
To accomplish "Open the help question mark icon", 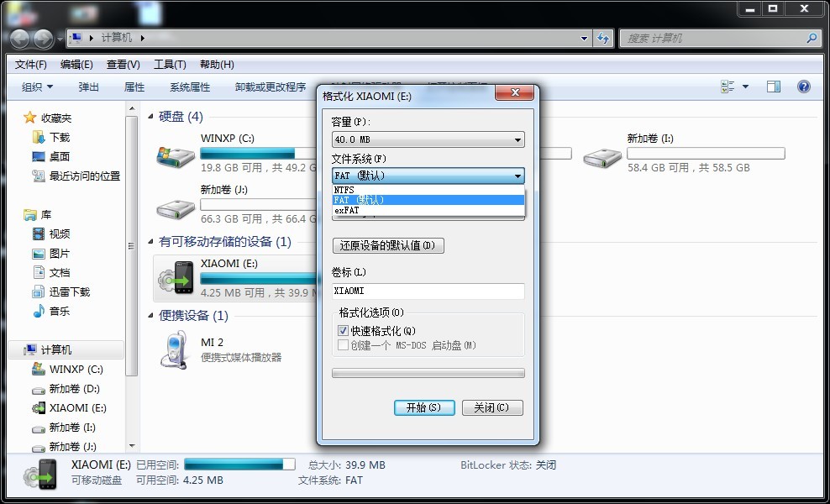I will [803, 87].
